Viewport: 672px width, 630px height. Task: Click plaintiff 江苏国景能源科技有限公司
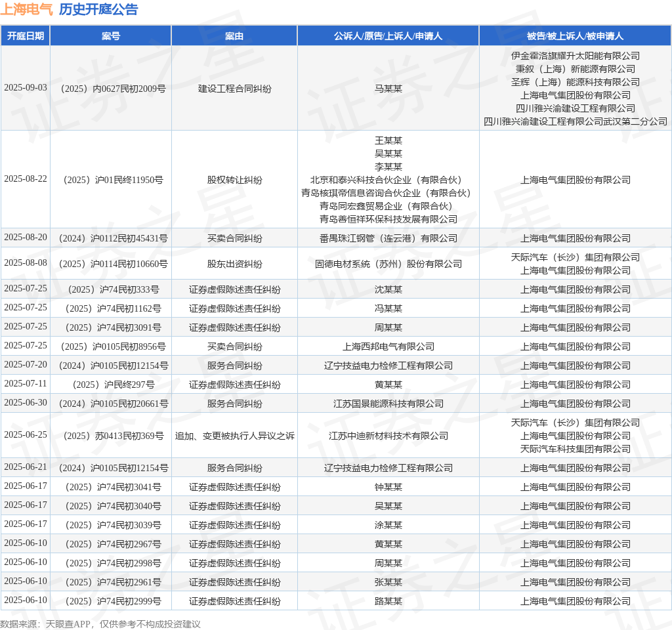388,404
